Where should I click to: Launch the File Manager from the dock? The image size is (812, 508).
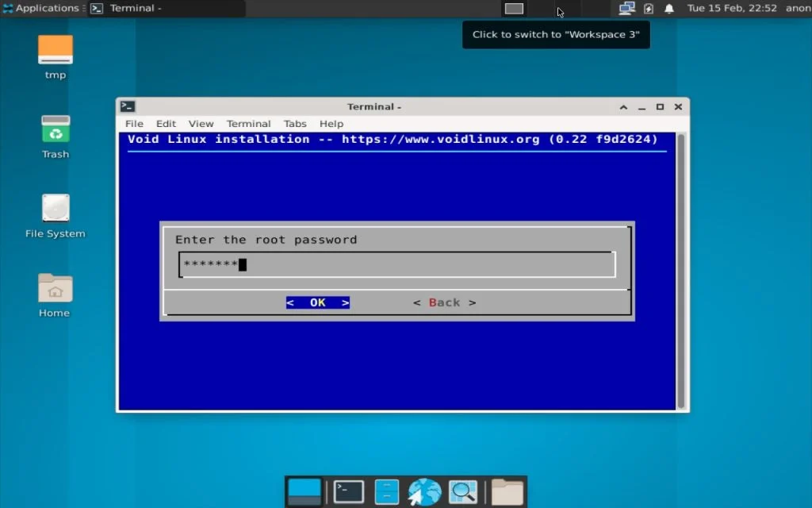coord(386,491)
